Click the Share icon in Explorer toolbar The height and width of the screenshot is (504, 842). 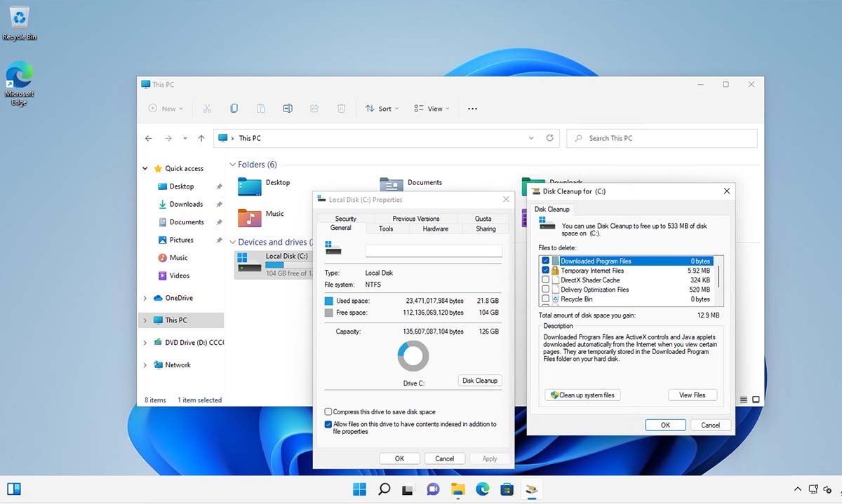(x=314, y=108)
